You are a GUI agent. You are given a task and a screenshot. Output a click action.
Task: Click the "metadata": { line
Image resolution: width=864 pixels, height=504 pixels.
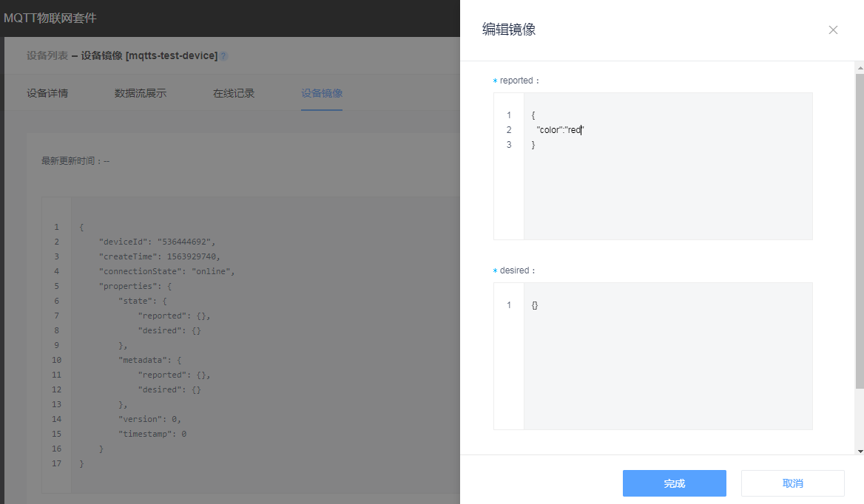[150, 360]
